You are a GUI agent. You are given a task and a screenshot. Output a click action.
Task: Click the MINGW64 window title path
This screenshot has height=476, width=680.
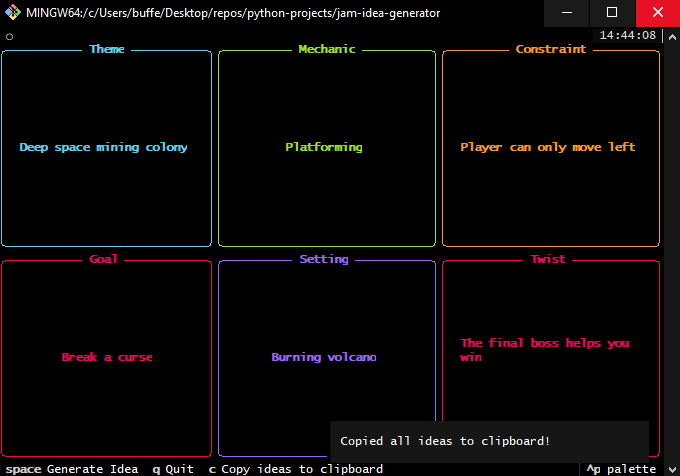point(233,13)
